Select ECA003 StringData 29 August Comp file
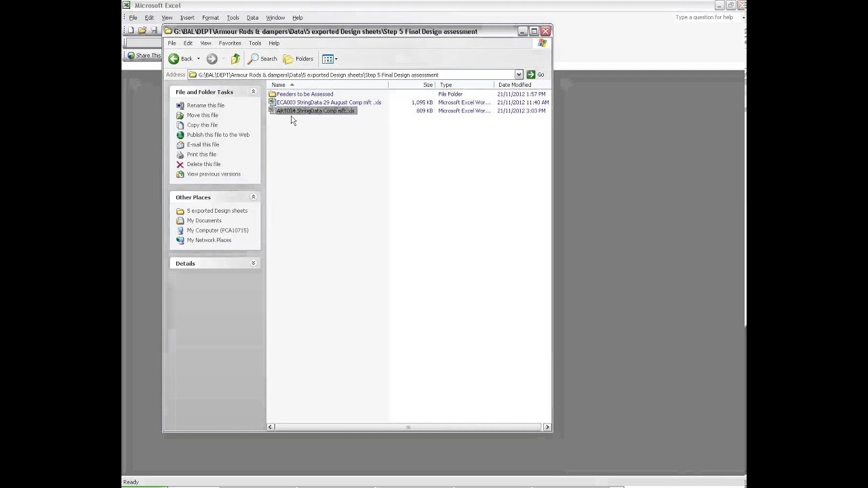Viewport: 868px width, 488px height. coord(328,102)
